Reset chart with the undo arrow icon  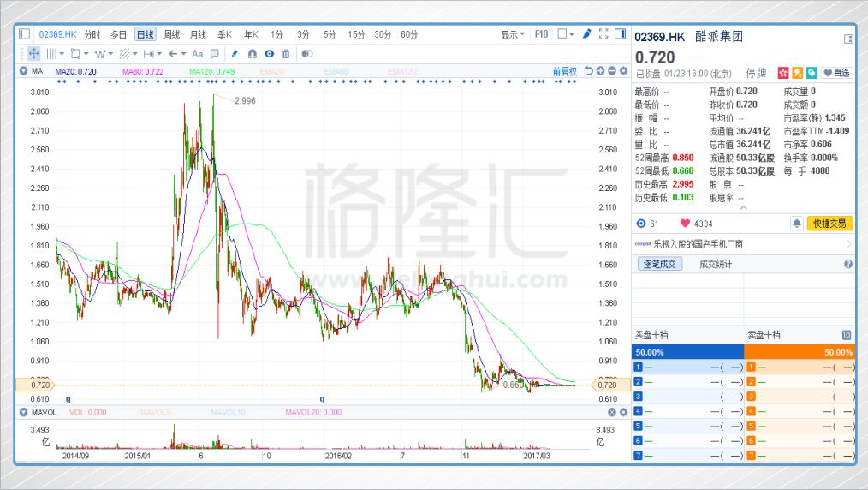coord(589,71)
